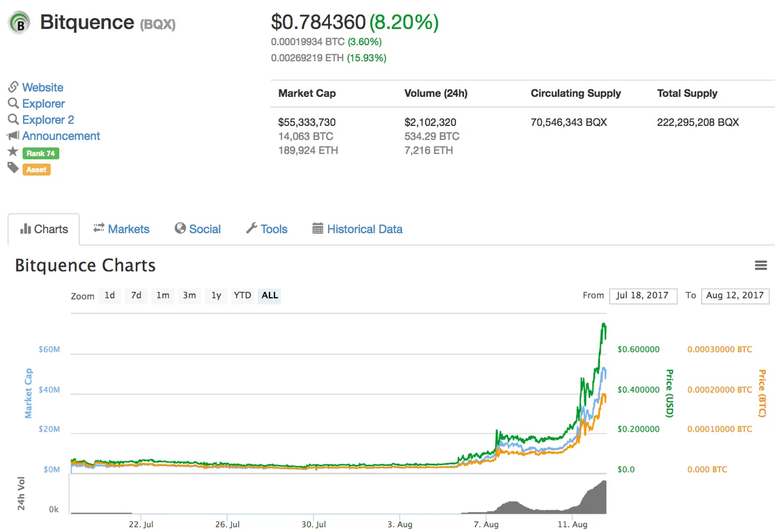The width and height of the screenshot is (775, 532).
Task: Click the Bitquence coin logo
Action: (19, 23)
